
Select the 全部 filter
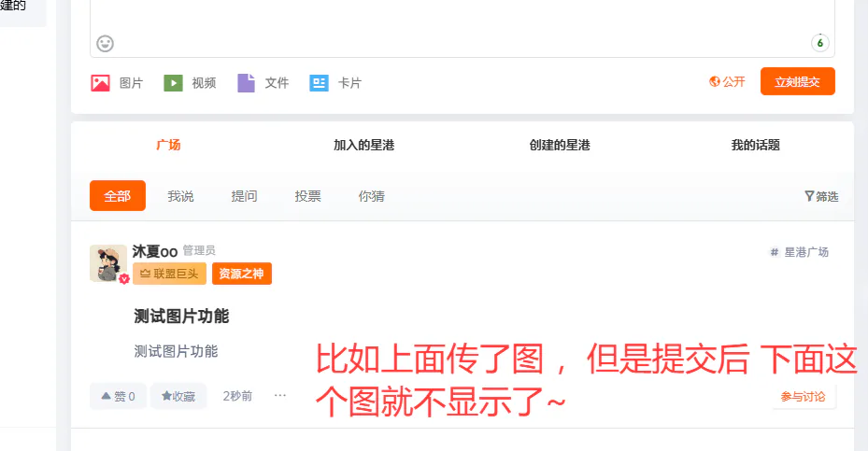(118, 196)
